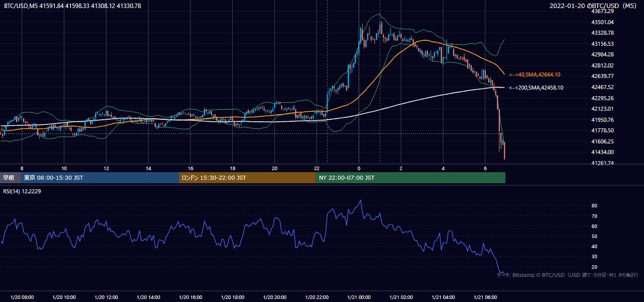This screenshot has height=302, width=644.
Task: Click the 1/20 20:00 bottom time label
Action: tap(274, 297)
